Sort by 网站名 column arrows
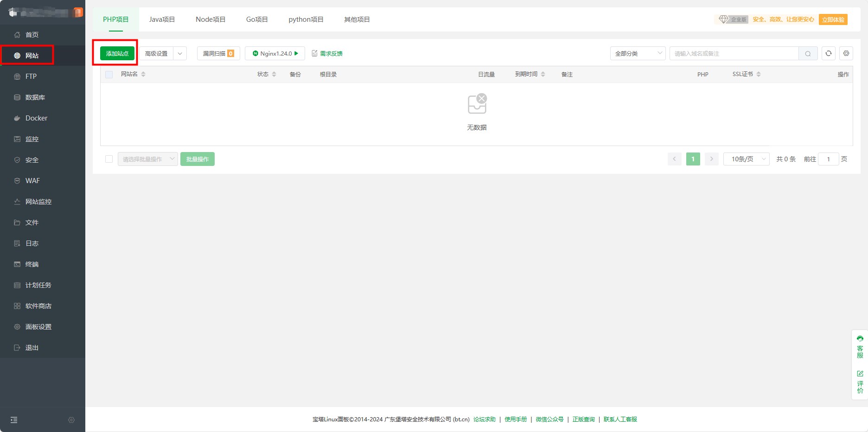Image resolution: width=868 pixels, height=432 pixels. [143, 74]
